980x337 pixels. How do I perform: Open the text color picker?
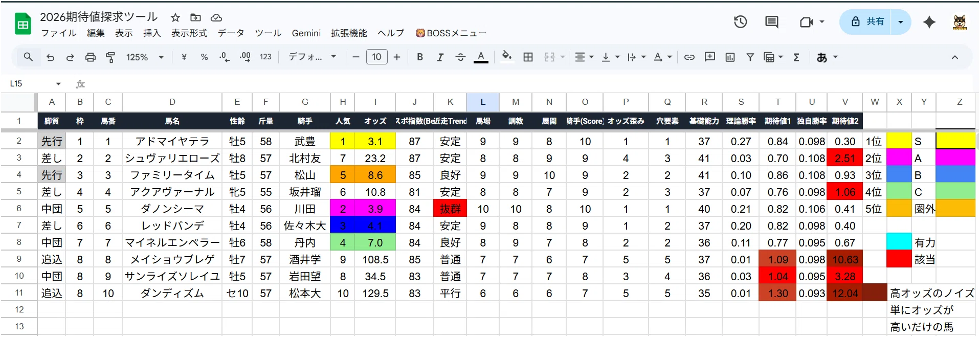click(x=481, y=57)
